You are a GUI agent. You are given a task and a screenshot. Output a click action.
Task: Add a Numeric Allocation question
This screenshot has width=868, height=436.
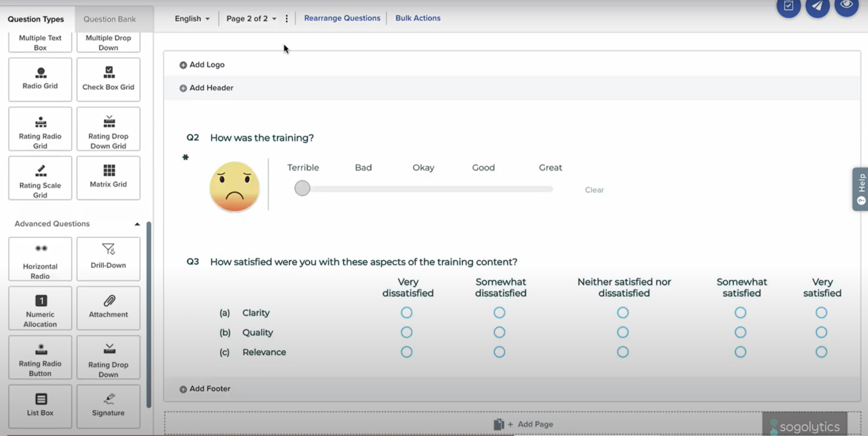[x=40, y=308]
